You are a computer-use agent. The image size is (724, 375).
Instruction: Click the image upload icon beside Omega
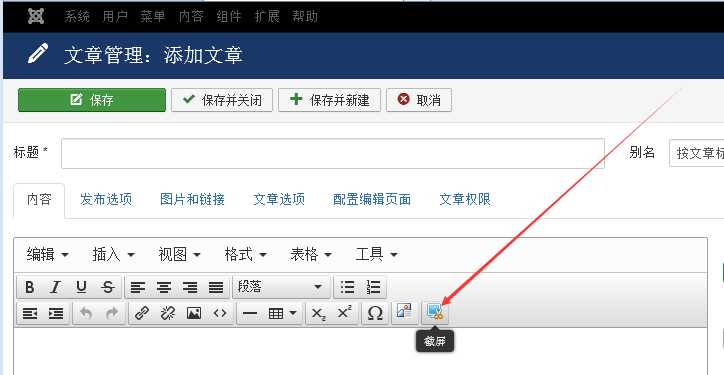coord(404,311)
